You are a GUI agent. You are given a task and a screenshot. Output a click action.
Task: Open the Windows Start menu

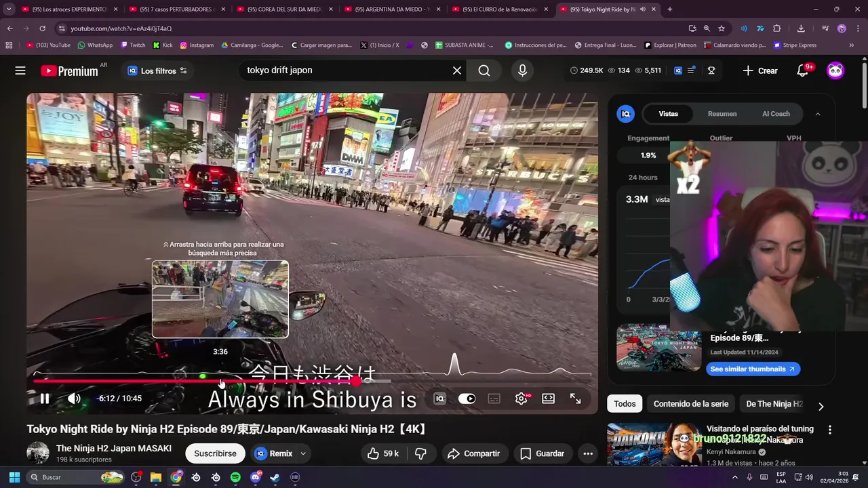point(14,477)
